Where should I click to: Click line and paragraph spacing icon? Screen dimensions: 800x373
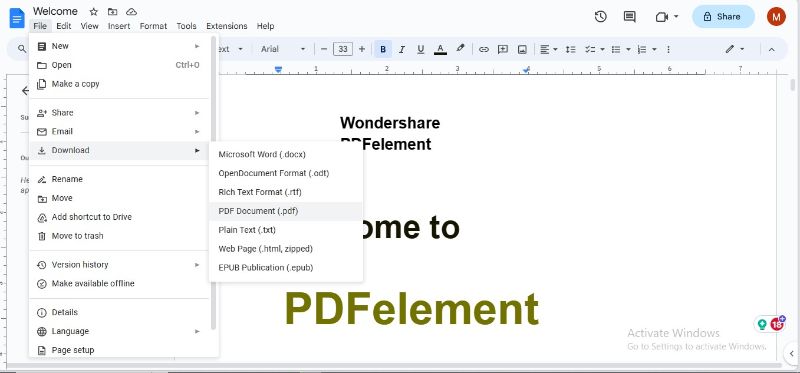[571, 49]
